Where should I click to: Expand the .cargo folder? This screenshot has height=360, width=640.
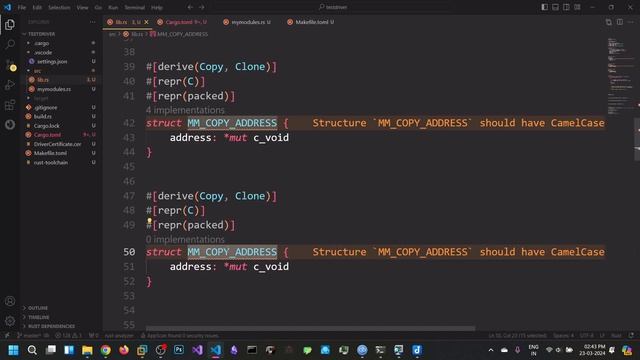[x=42, y=43]
